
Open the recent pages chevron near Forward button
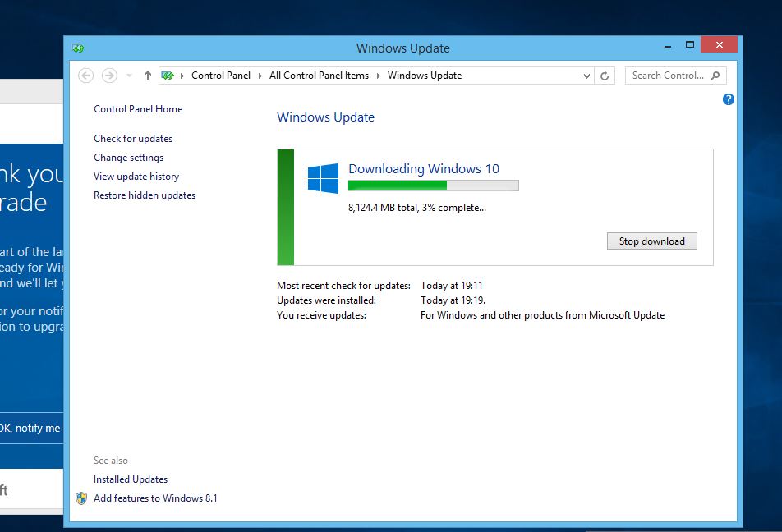128,75
